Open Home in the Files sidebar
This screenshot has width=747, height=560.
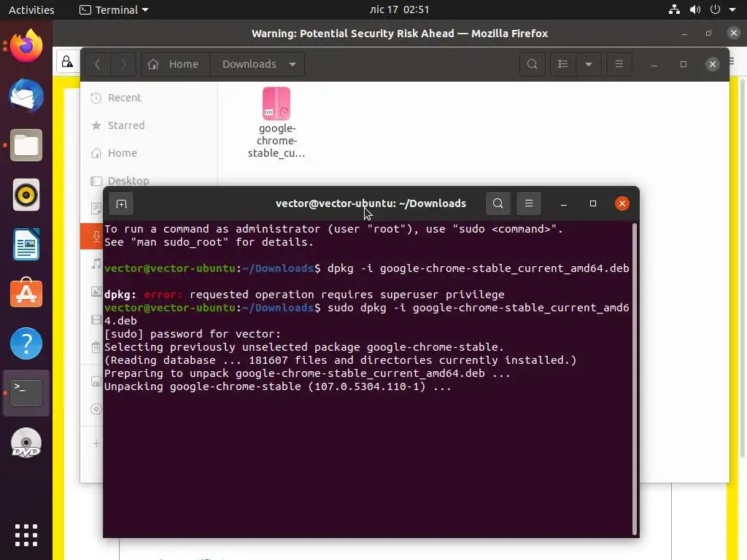pos(149,153)
